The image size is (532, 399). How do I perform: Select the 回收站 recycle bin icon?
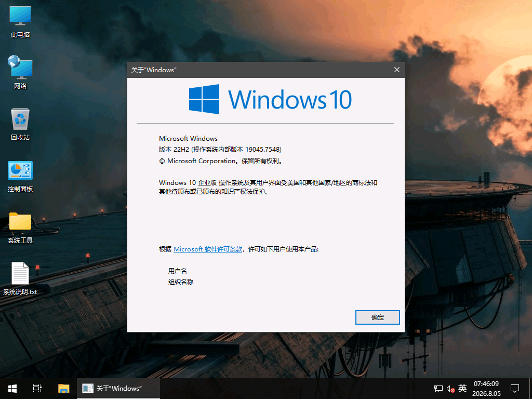pyautogui.click(x=20, y=124)
